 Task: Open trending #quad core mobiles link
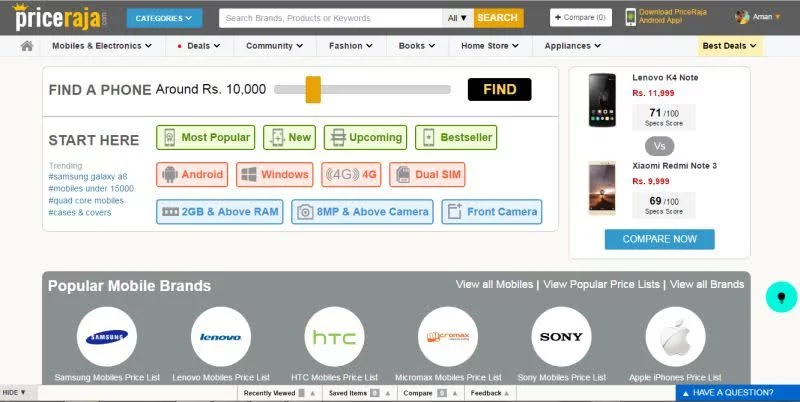tap(86, 200)
